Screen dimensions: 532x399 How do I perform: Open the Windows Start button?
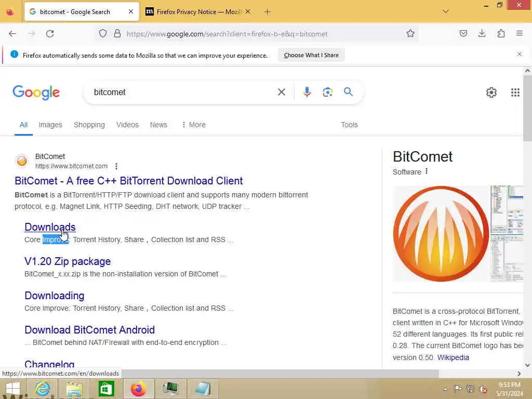pos(12,389)
